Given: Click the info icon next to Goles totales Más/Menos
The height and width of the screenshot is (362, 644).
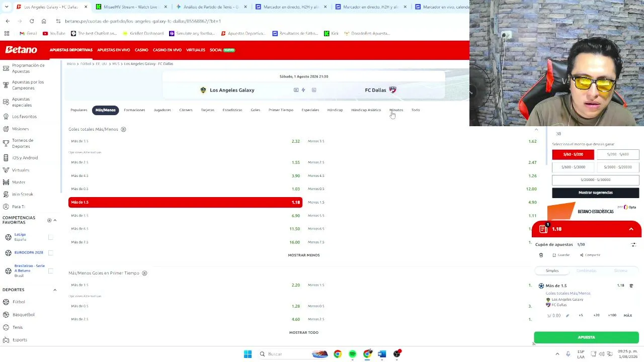Looking at the screenshot, I should pos(123,129).
